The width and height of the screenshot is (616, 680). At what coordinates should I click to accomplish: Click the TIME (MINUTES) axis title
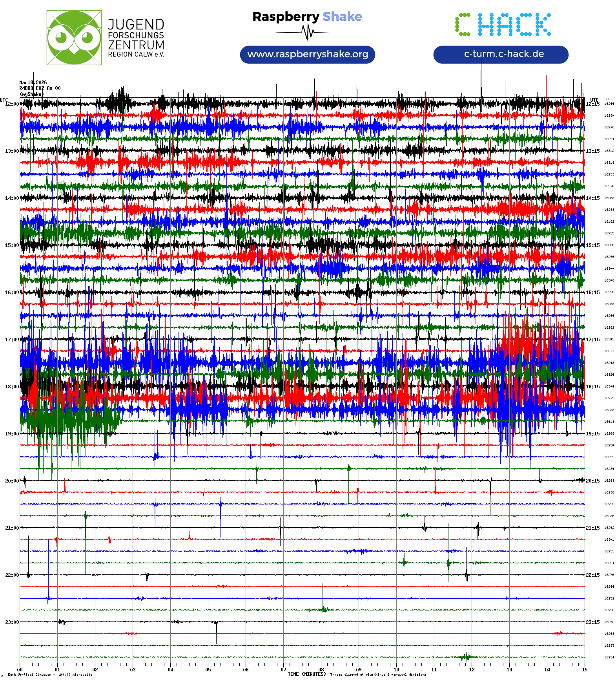pos(306,674)
